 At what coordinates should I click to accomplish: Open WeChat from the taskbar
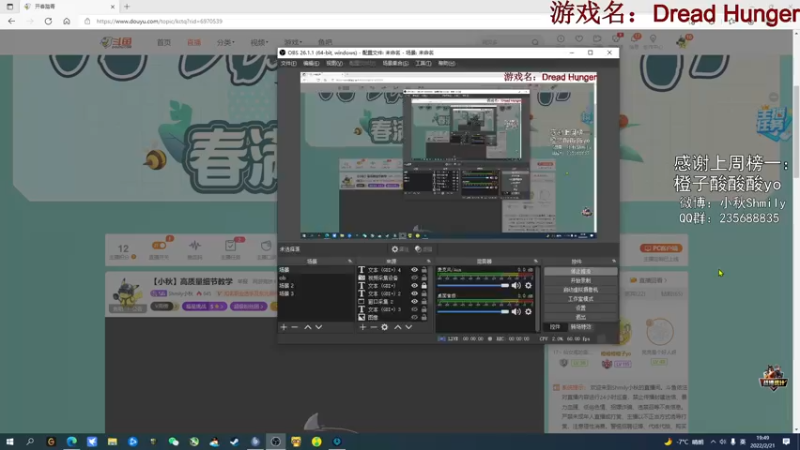click(173, 442)
